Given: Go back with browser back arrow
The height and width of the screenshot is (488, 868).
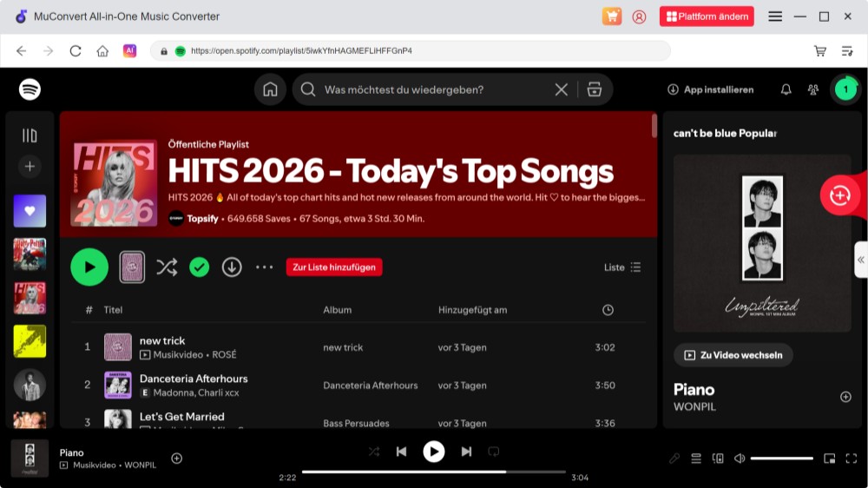Looking at the screenshot, I should (21, 51).
